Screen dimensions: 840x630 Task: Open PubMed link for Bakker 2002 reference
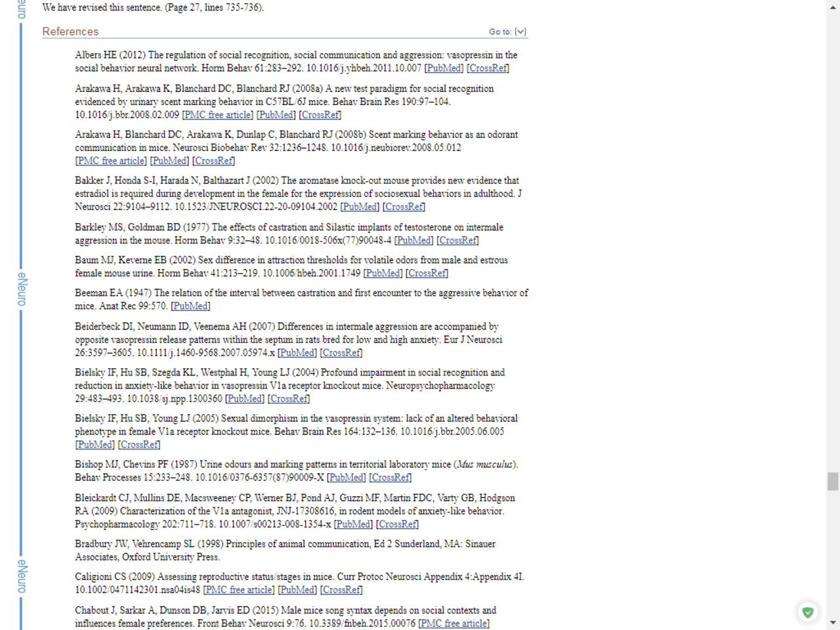(360, 207)
